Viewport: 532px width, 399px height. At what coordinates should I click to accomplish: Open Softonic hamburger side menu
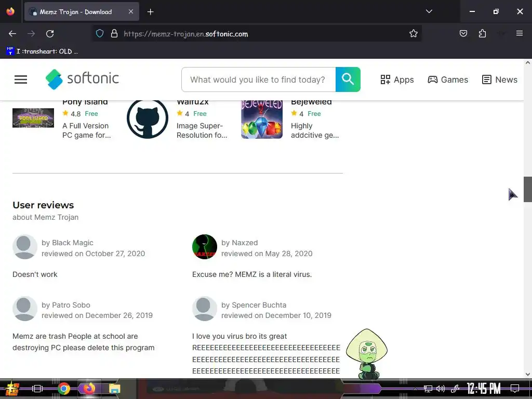(21, 79)
